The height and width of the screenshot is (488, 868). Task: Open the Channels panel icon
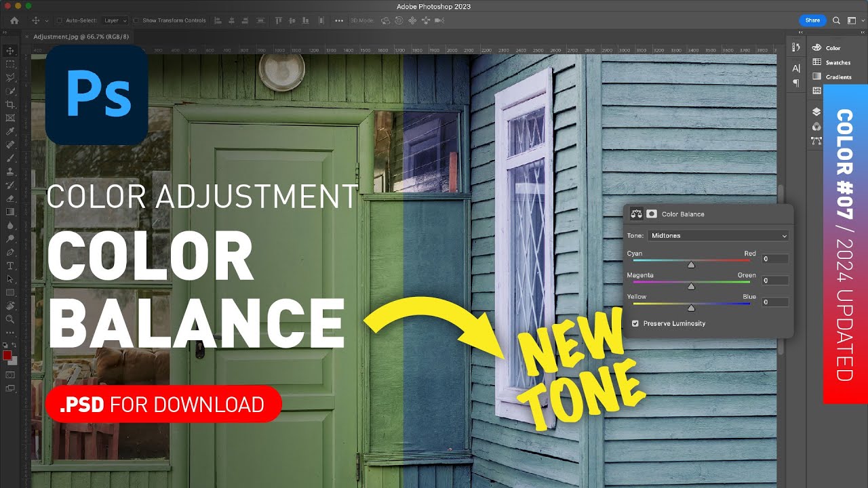coord(816,127)
